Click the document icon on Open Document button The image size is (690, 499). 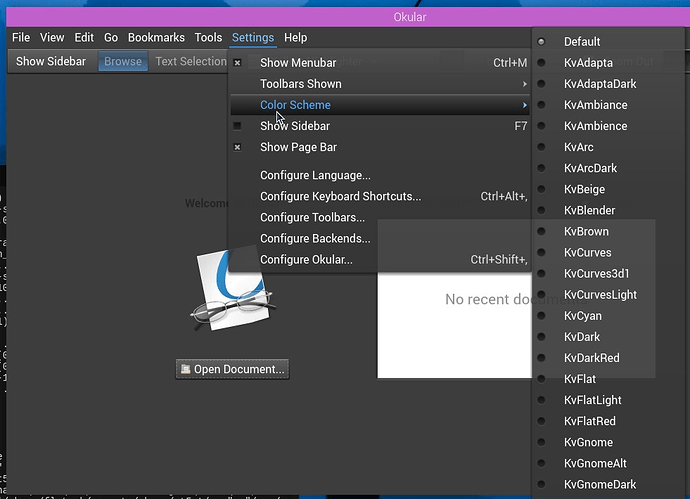point(186,369)
